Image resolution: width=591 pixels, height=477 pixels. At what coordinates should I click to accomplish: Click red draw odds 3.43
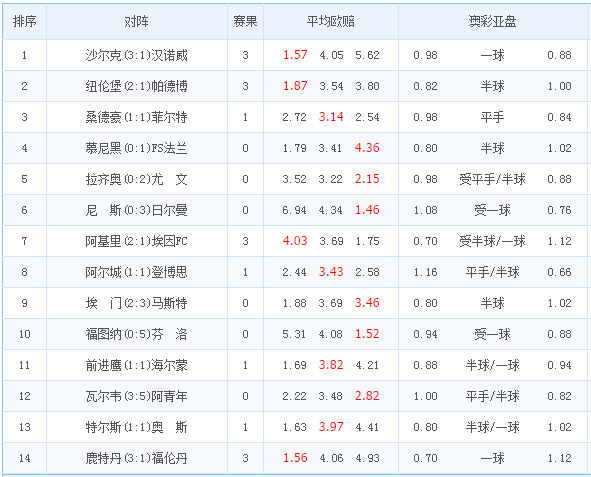pos(331,272)
